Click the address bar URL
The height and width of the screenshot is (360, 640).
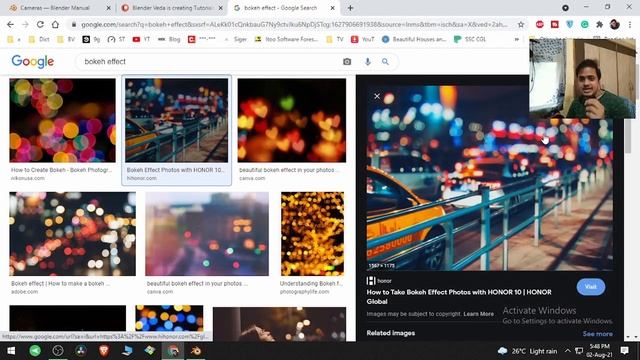[294, 24]
